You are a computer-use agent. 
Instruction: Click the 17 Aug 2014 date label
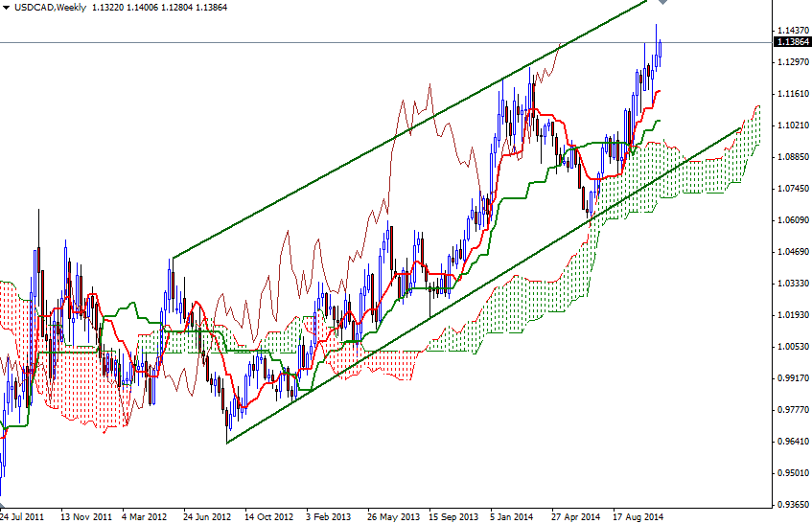[x=638, y=516]
